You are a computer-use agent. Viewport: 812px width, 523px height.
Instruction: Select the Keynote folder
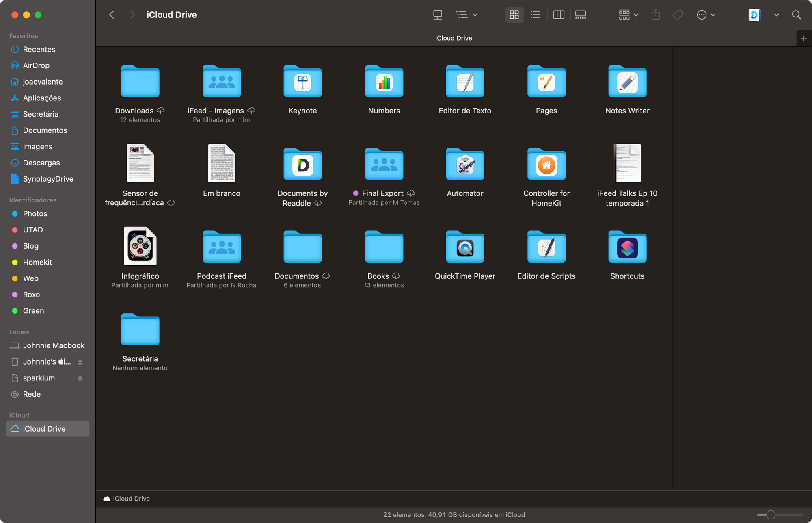tap(302, 82)
